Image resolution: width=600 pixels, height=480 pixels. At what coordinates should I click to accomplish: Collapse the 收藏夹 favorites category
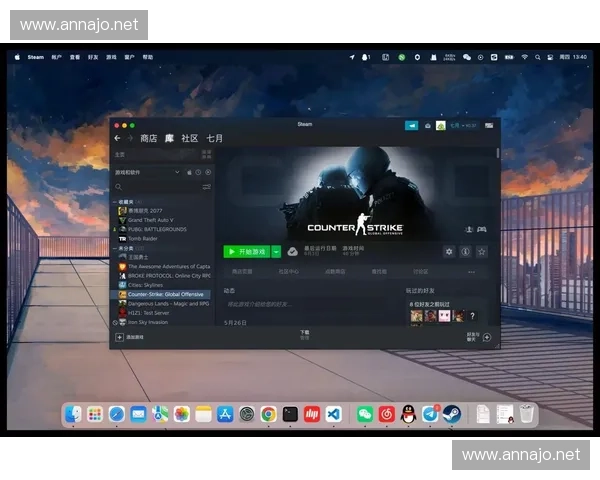coord(114,202)
